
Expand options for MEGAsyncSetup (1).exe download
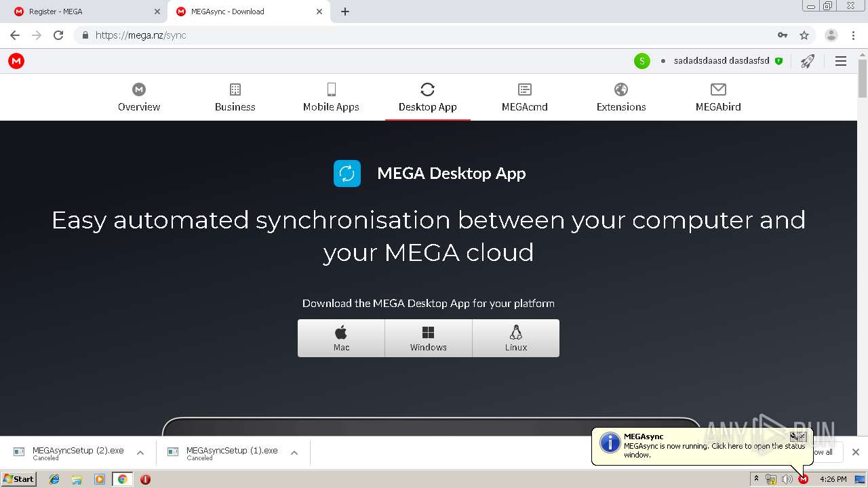[294, 453]
